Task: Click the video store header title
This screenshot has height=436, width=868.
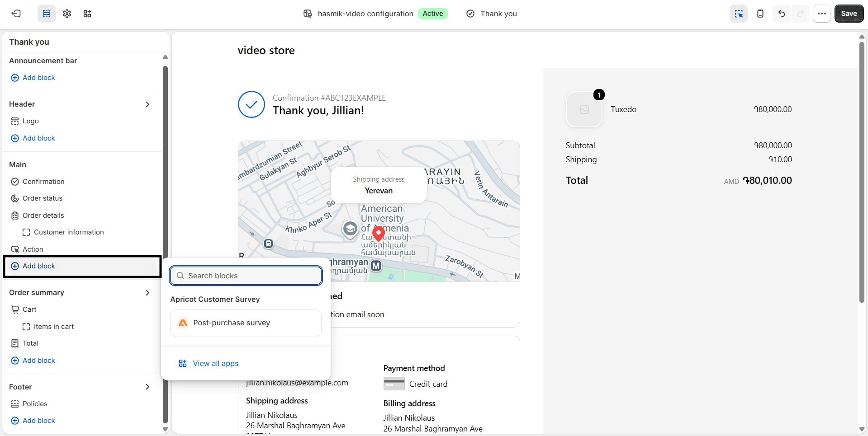Action: [266, 50]
